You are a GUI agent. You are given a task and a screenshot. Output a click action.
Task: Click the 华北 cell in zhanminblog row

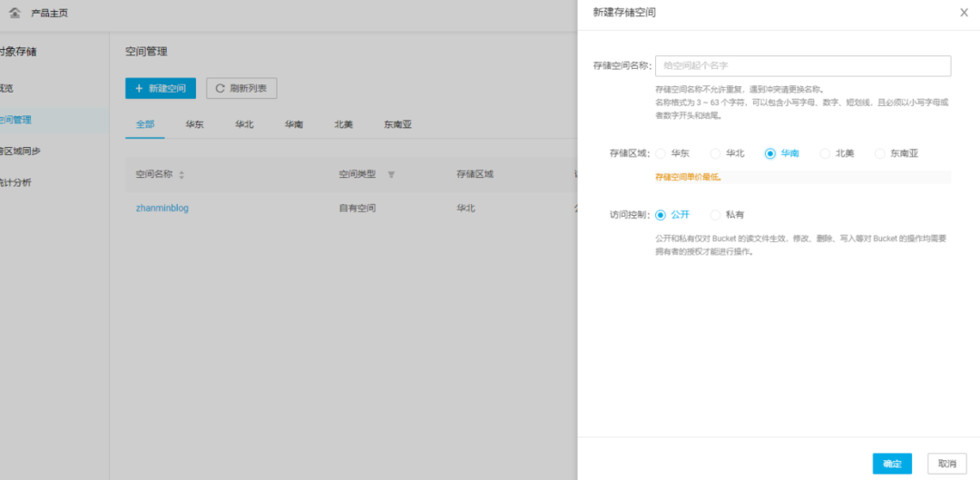[x=465, y=208]
